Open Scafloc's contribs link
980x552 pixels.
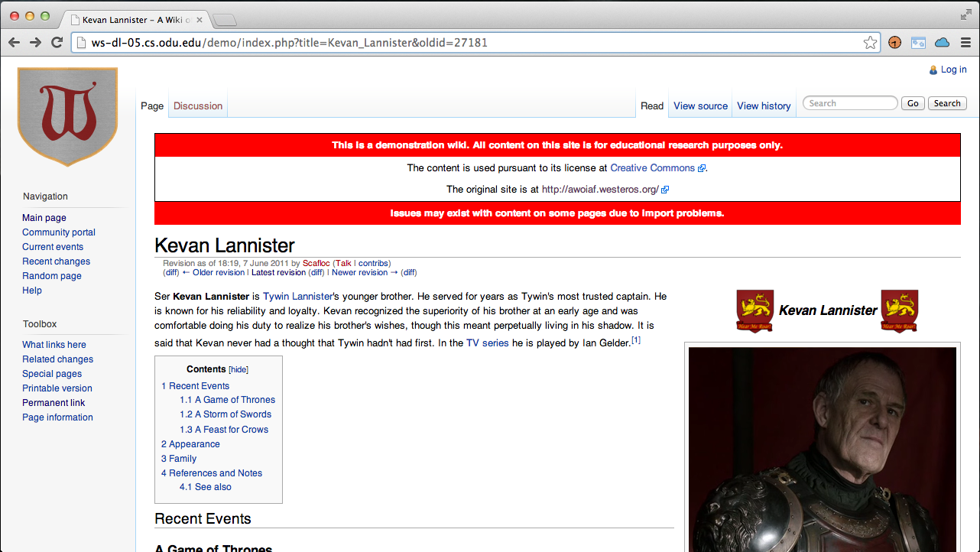point(373,263)
